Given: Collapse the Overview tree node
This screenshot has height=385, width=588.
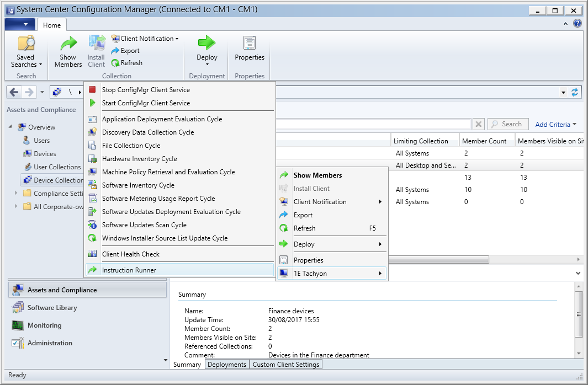Looking at the screenshot, I should [x=10, y=127].
